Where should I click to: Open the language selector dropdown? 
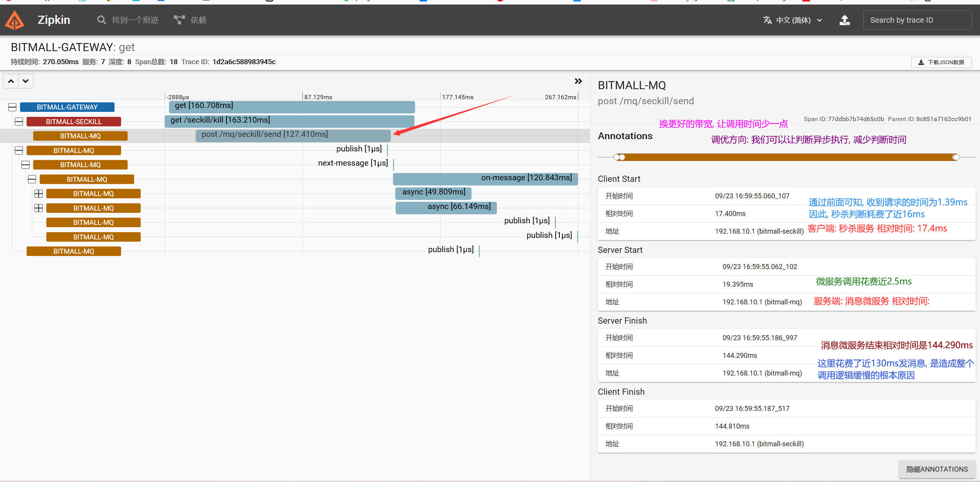pos(792,20)
